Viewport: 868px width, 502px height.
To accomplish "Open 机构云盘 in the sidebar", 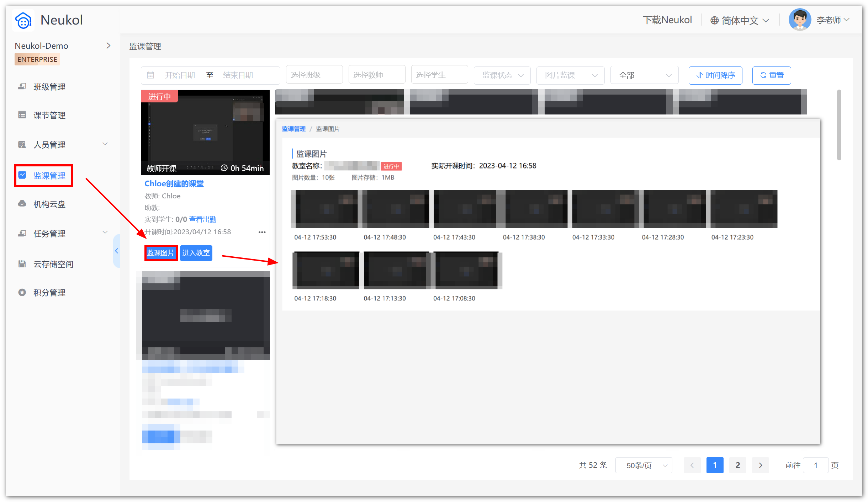I will tap(49, 204).
